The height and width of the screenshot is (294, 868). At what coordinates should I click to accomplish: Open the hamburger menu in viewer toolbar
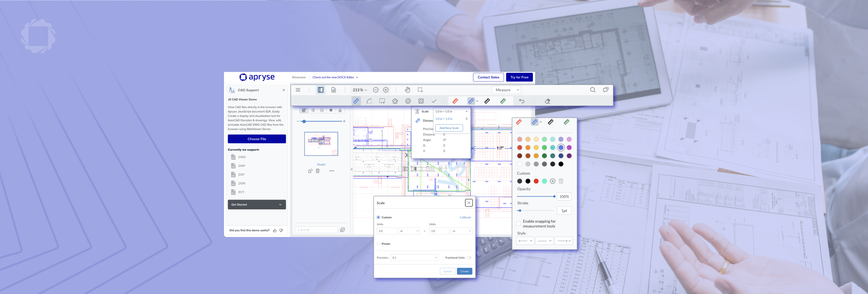(298, 90)
